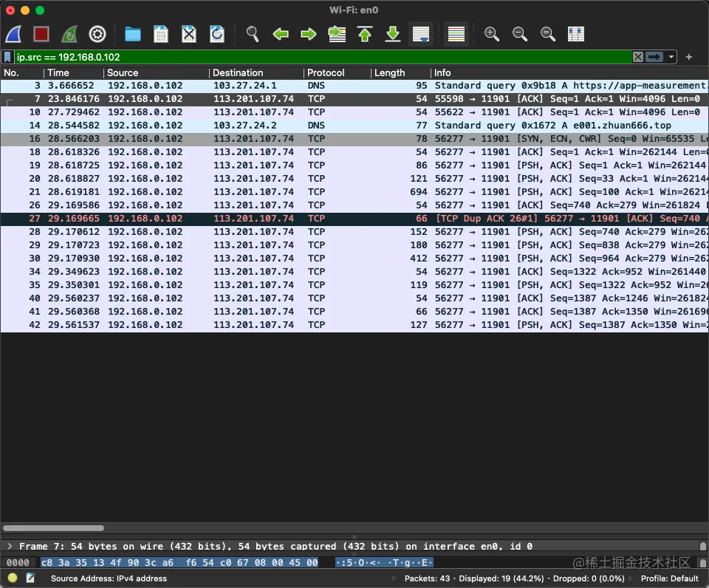The height and width of the screenshot is (588, 709).
Task: Select packet 30 with length 412
Action: pyautogui.click(x=354, y=259)
